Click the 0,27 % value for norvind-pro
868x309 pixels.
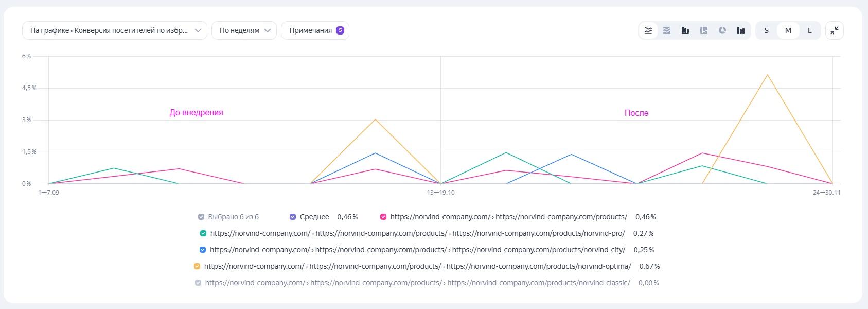(644, 233)
